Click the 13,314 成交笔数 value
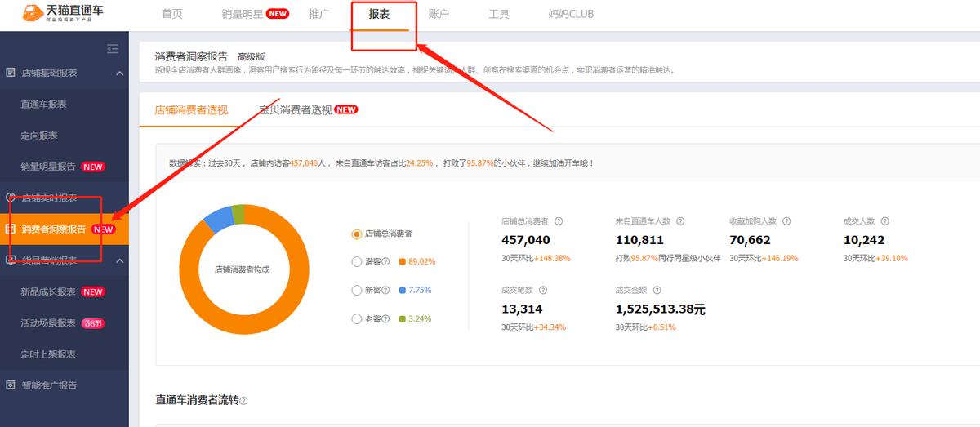 point(522,309)
